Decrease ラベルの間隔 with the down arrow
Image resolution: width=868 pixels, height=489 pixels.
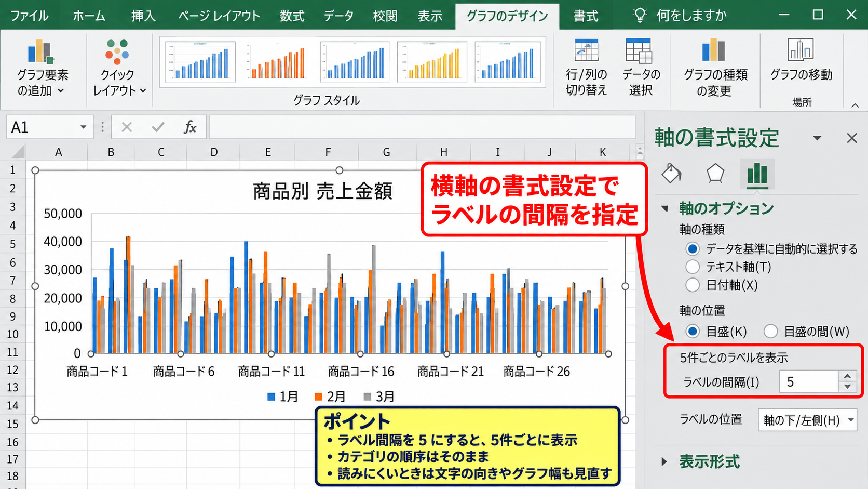tap(847, 387)
